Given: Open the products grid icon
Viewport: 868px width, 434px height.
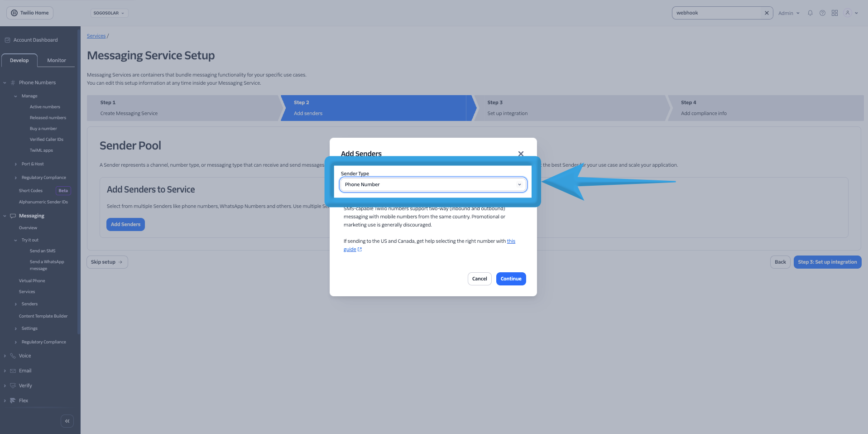Looking at the screenshot, I should [834, 13].
